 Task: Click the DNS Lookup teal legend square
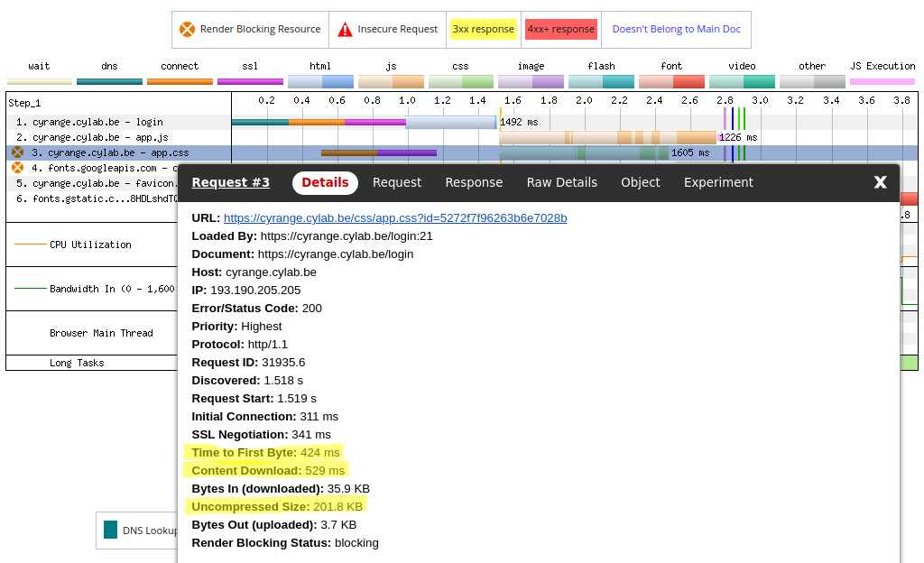point(110,530)
